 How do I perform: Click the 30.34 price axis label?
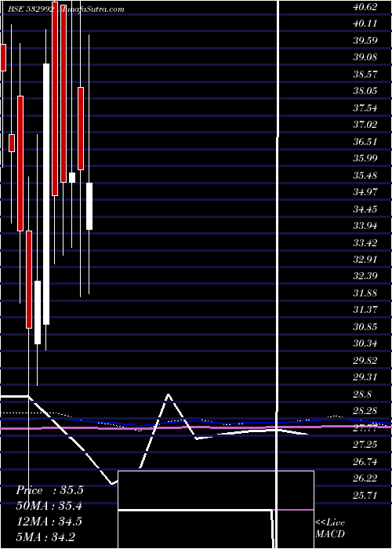tap(365, 344)
